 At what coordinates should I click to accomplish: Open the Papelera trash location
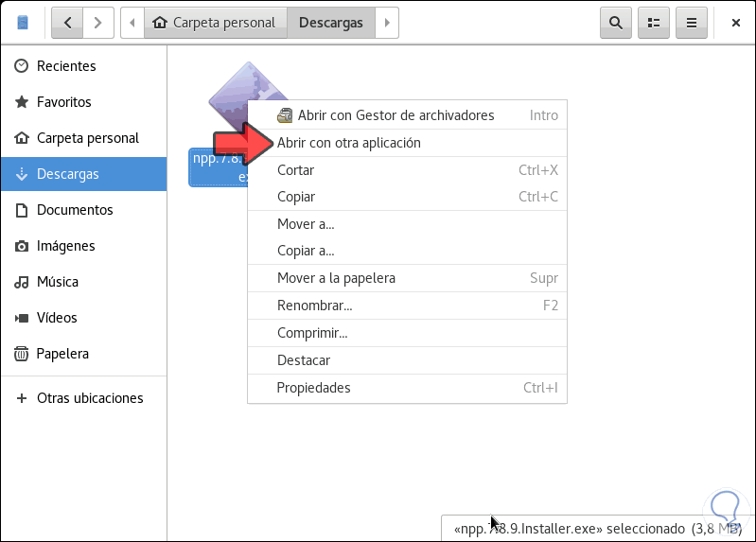62,354
